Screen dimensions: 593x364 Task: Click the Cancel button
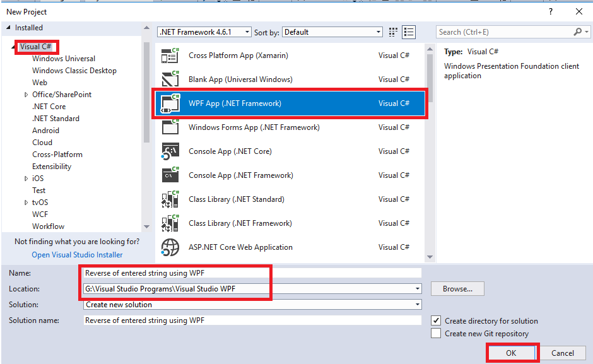(562, 353)
